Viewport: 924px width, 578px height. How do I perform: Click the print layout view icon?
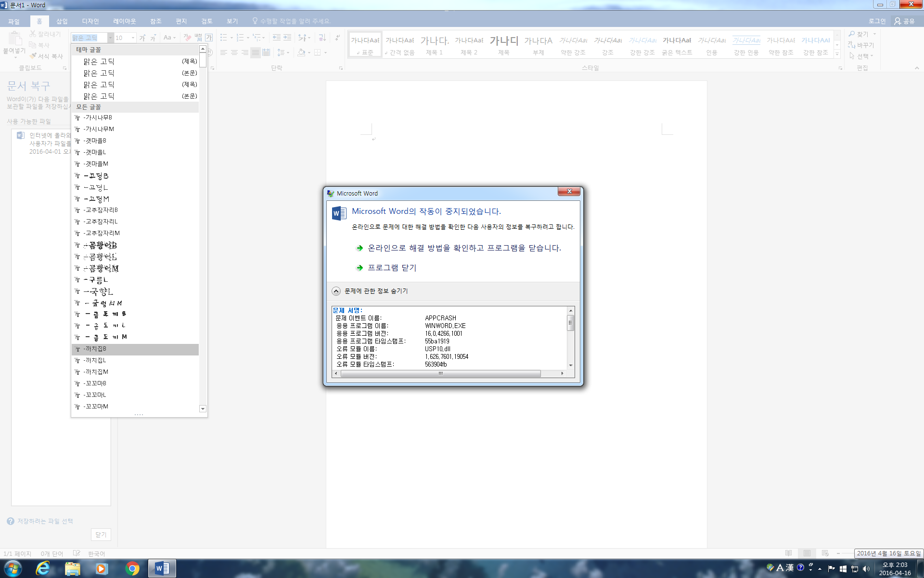tap(807, 553)
